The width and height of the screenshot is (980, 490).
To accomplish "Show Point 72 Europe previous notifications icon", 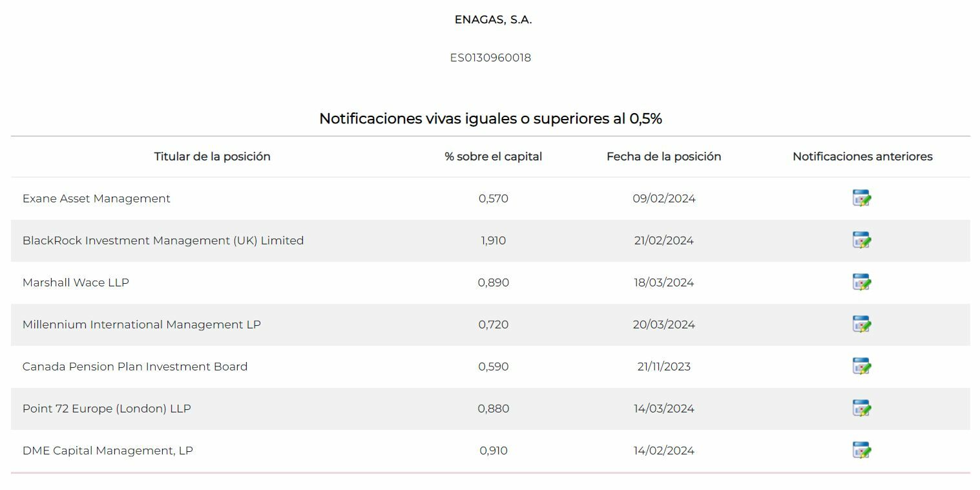I will click(862, 409).
